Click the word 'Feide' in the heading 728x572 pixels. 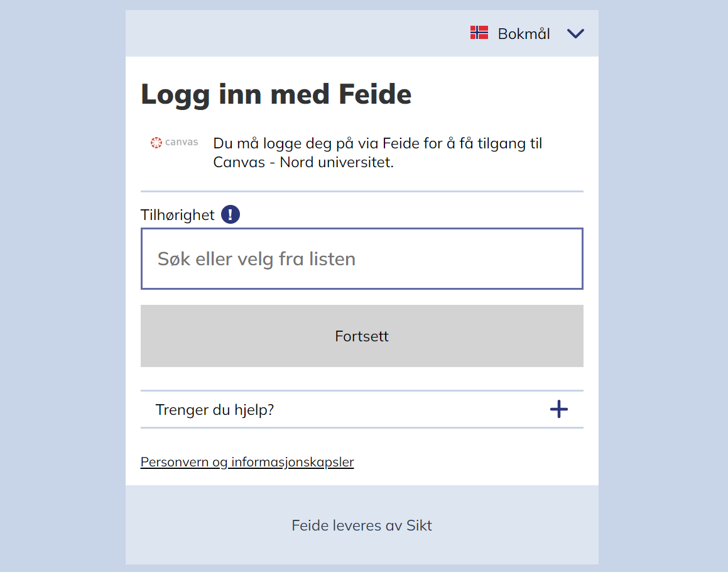pyautogui.click(x=375, y=94)
